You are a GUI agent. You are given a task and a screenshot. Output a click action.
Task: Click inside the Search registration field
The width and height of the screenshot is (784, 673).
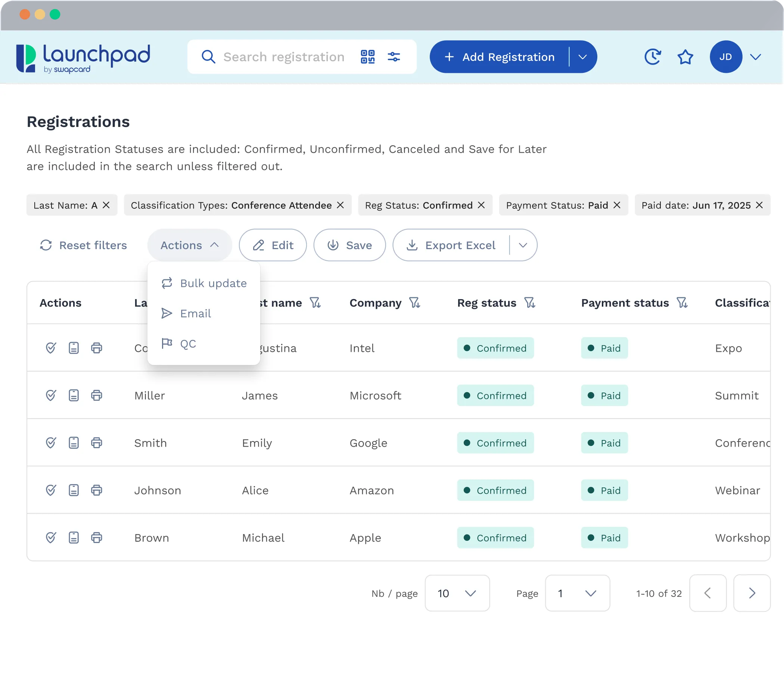284,57
